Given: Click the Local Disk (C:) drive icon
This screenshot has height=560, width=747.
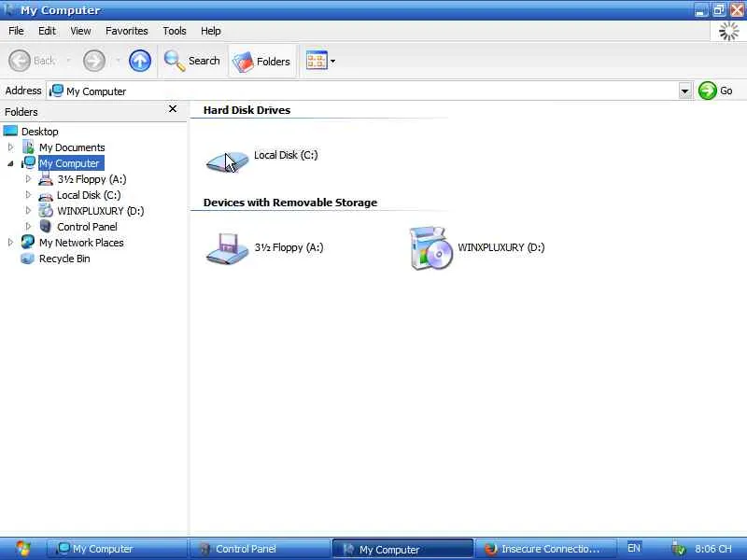Looking at the screenshot, I should 227,161.
